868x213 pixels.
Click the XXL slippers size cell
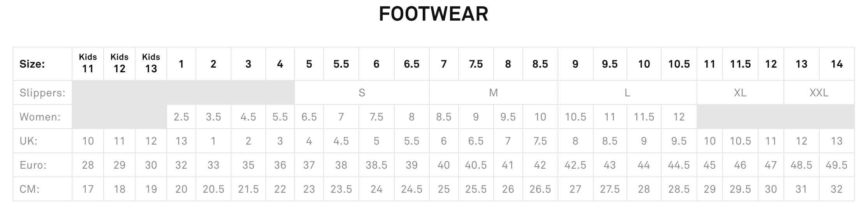[x=819, y=93]
